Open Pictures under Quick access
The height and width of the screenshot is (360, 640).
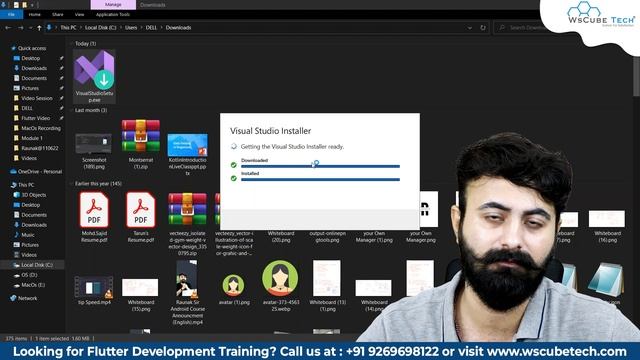click(x=30, y=88)
